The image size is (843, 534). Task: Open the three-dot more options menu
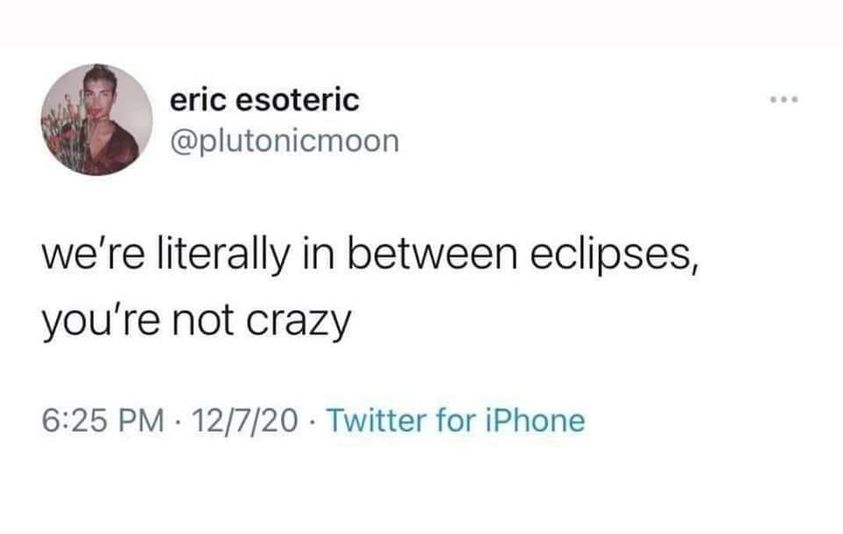784,99
